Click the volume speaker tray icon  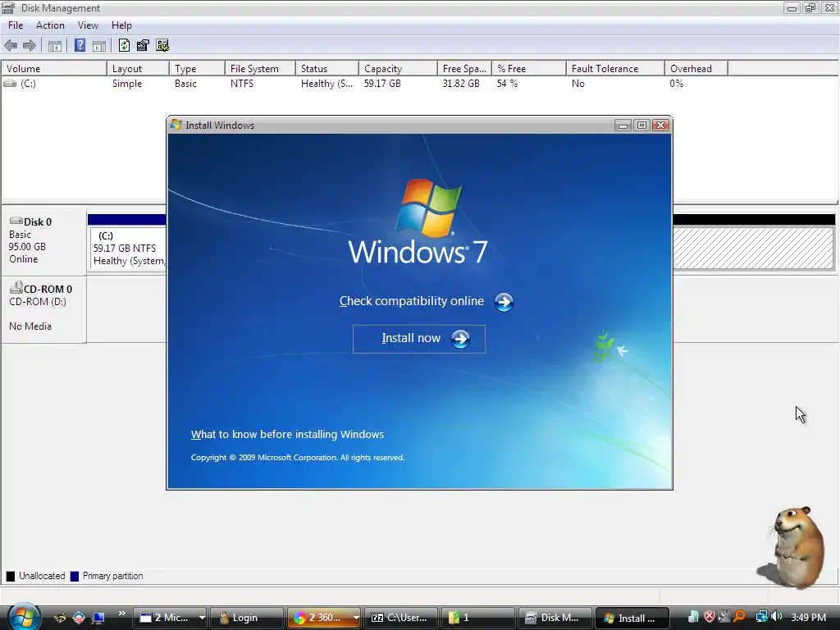click(x=776, y=617)
